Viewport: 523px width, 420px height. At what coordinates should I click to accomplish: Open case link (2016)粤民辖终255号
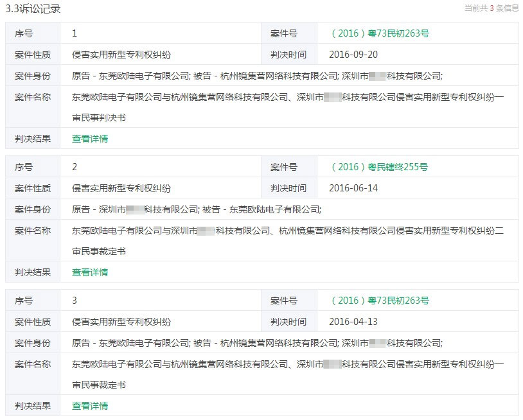tap(379, 167)
